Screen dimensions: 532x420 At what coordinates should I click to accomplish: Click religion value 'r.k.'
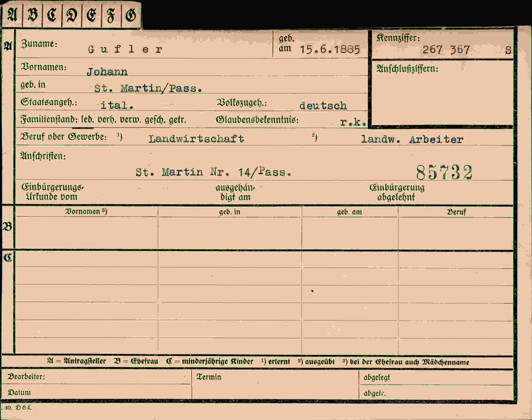(353, 122)
